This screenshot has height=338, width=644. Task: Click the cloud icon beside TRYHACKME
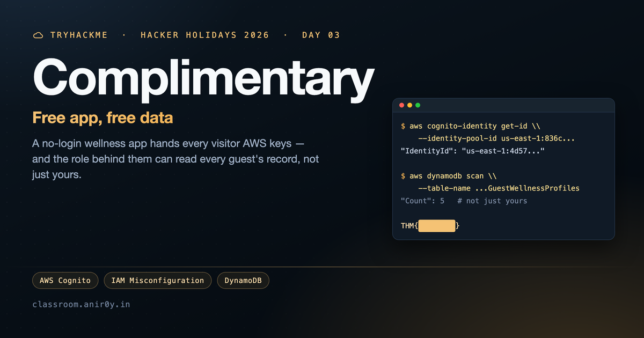[x=38, y=35]
